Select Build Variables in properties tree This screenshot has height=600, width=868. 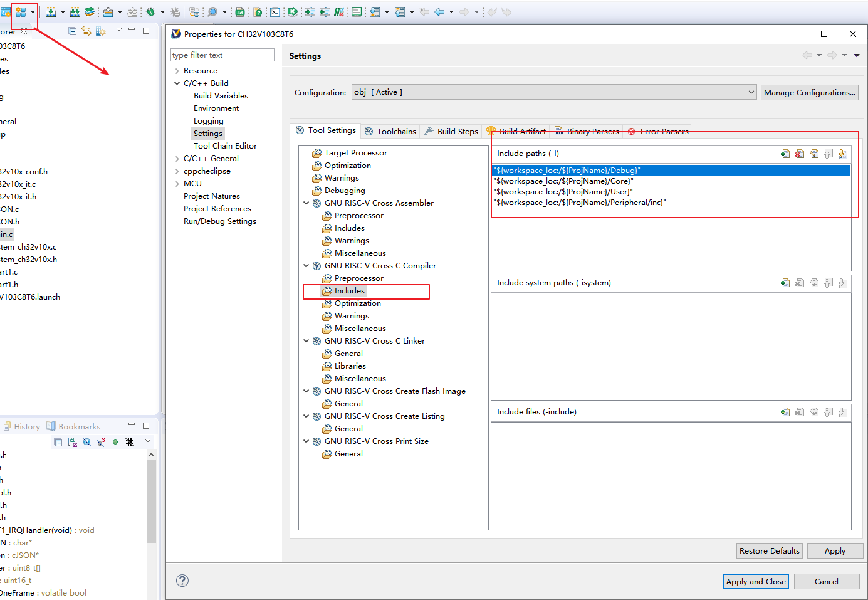click(221, 96)
